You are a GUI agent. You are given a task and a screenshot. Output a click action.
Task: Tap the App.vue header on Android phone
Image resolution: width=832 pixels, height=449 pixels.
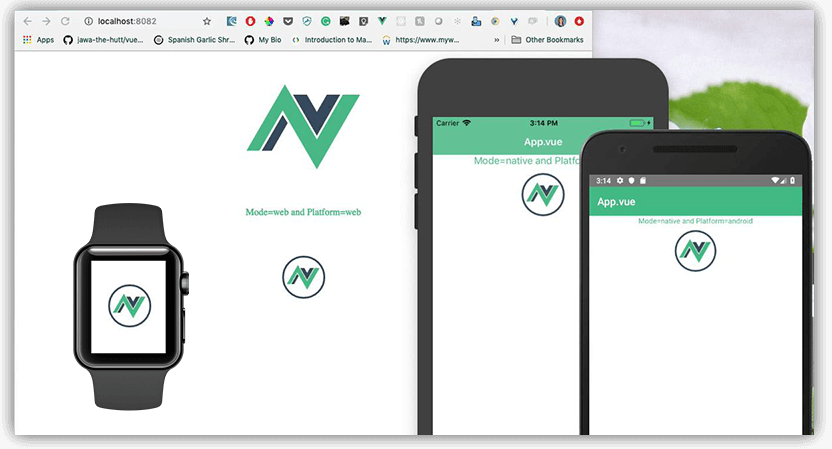616,201
